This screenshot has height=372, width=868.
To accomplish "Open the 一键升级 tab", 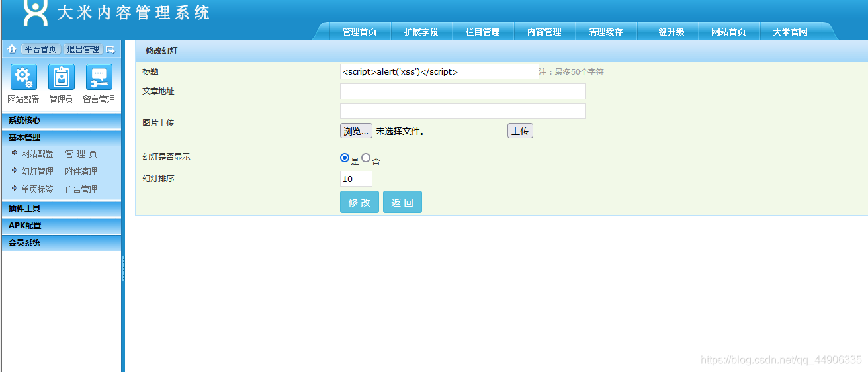I will tap(668, 32).
